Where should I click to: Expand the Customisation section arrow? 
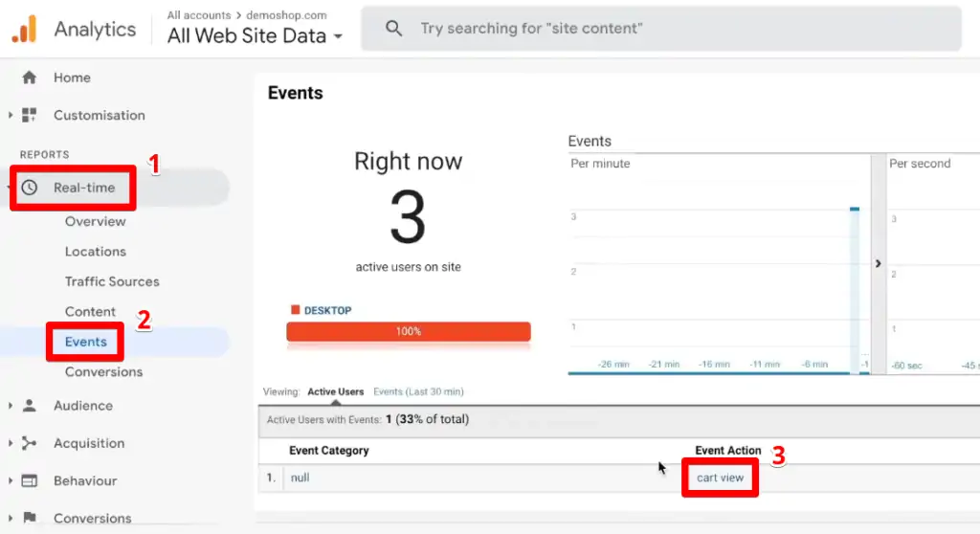(10, 115)
